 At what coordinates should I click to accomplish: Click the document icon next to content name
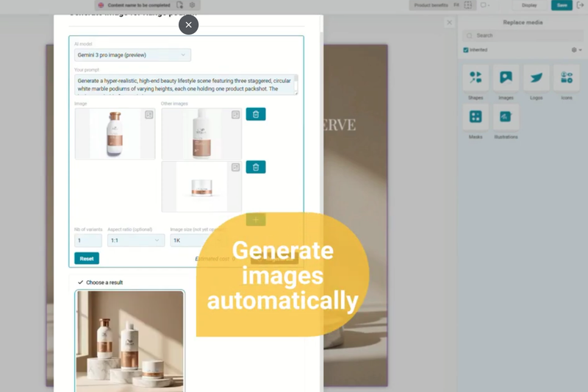179,5
